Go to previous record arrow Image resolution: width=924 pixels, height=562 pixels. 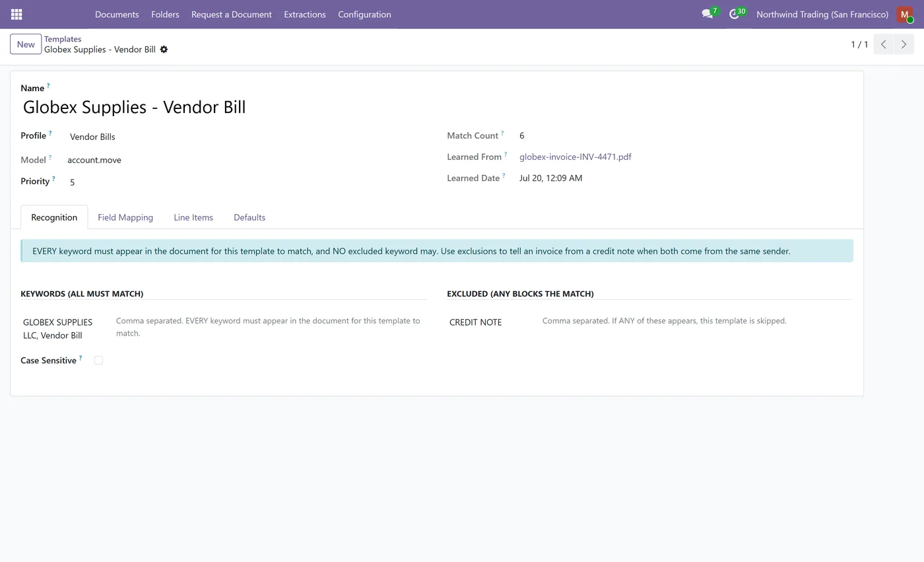(883, 44)
